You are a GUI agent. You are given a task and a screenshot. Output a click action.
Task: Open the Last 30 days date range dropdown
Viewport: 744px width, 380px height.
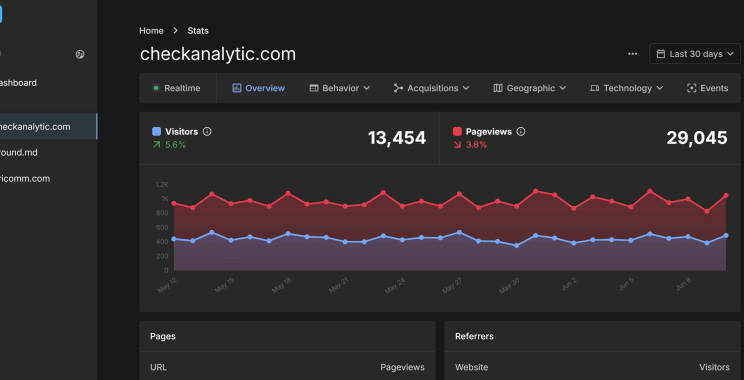tap(695, 54)
